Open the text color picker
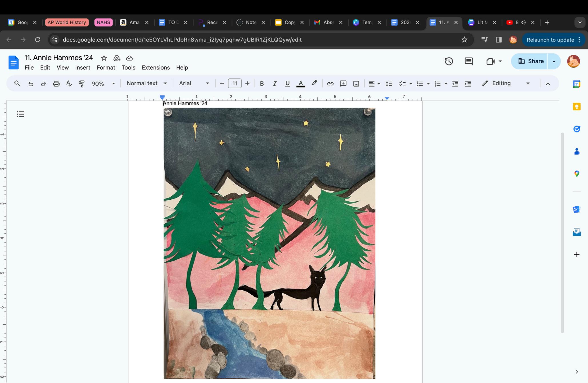The image size is (588, 383). 301,84
